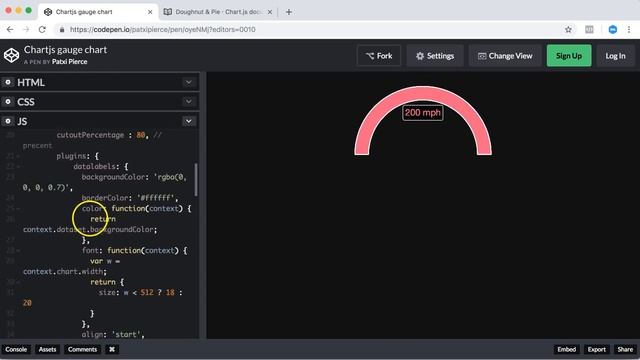
Task: Close the Chartjs gauge chart tab
Action: point(150,12)
